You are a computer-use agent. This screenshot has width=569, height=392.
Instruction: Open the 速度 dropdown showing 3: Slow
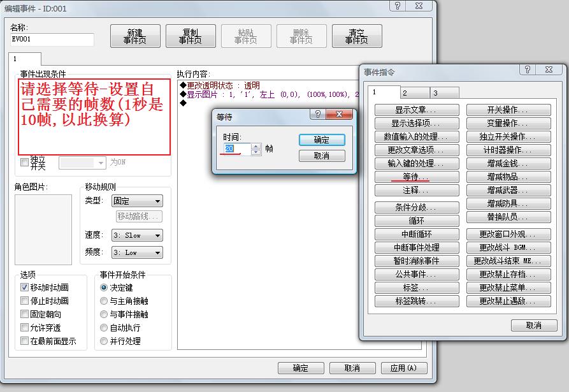tap(137, 235)
